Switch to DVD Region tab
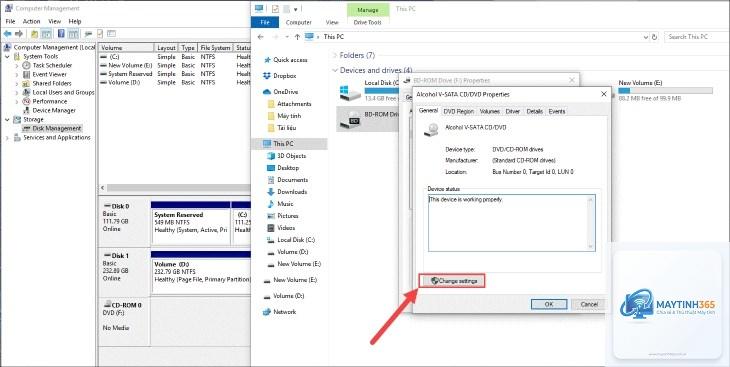This screenshot has height=367, width=730. click(459, 112)
